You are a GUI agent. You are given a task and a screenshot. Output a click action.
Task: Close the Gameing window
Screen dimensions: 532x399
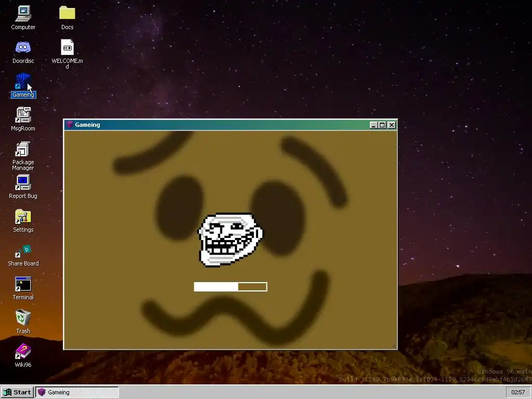point(392,125)
